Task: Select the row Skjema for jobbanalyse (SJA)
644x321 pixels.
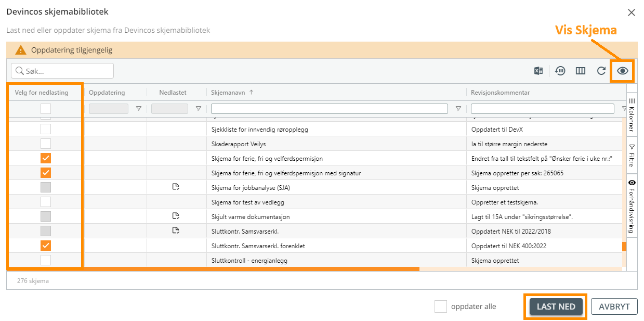Action: [313, 187]
